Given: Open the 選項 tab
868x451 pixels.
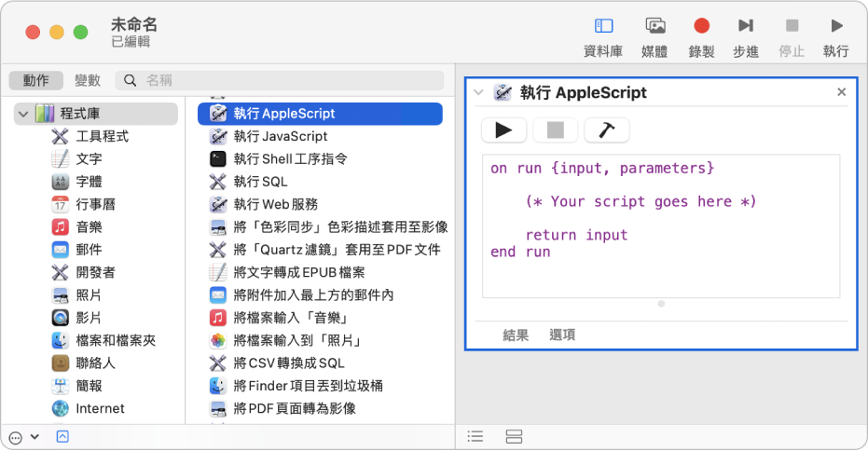Looking at the screenshot, I should [x=562, y=335].
